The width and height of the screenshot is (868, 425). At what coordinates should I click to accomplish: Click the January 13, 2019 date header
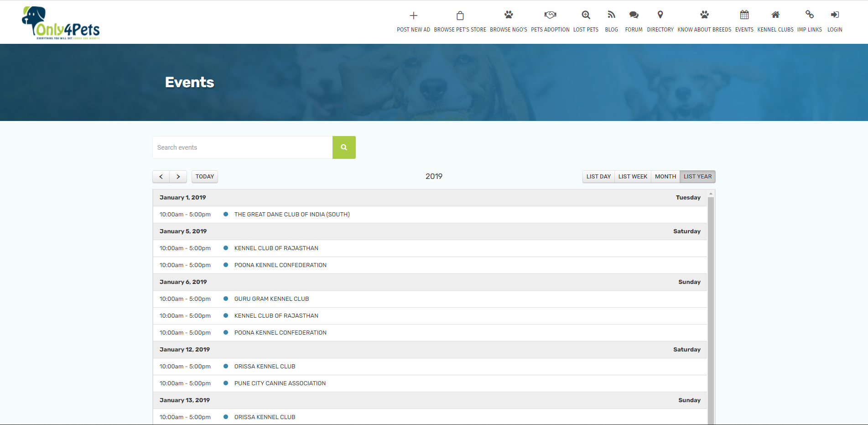184,400
